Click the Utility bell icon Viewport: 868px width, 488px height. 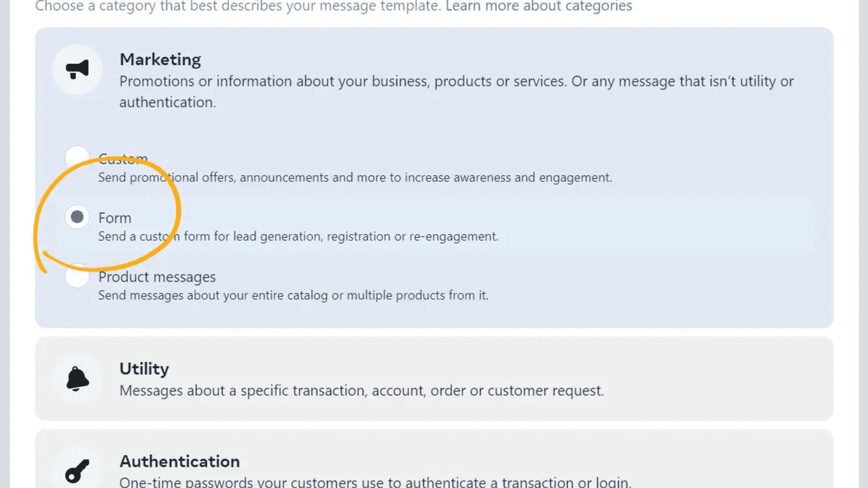(x=77, y=379)
